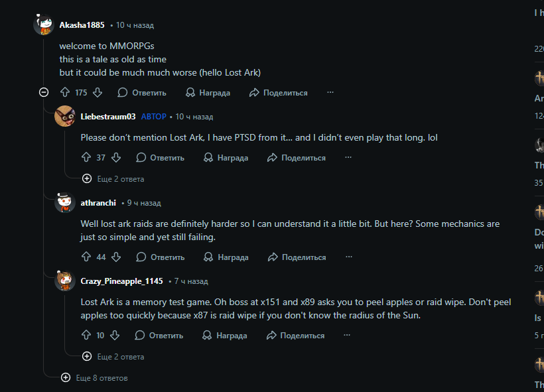
Task: Open more options on athranchi's comment
Action: click(x=349, y=257)
